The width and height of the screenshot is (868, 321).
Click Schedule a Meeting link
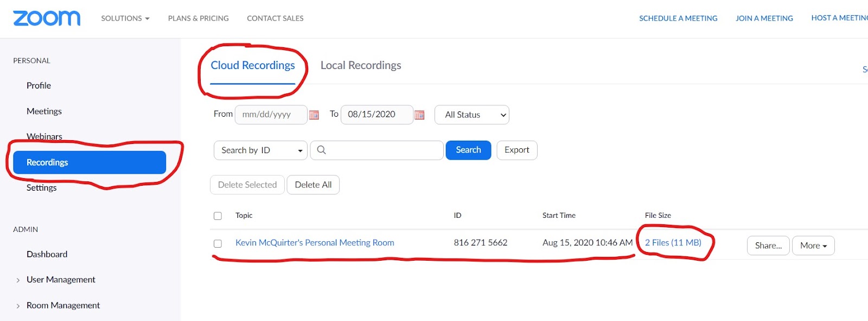pos(678,18)
